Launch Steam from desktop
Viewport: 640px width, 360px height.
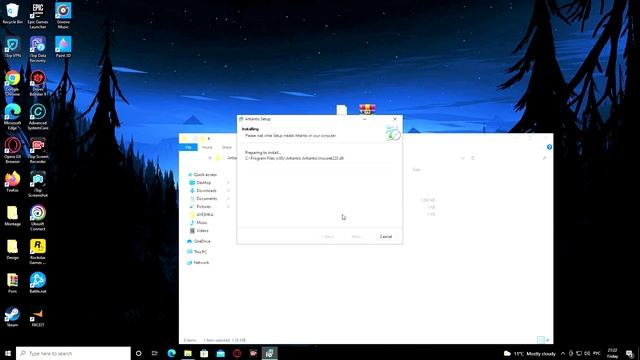click(x=12, y=317)
